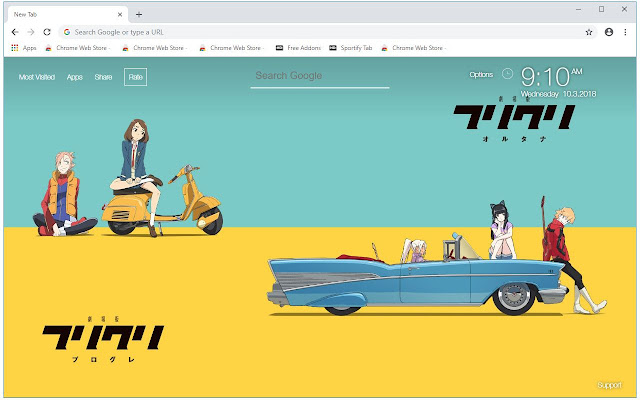
Task: Open the Apps menu on the page
Action: [x=75, y=77]
